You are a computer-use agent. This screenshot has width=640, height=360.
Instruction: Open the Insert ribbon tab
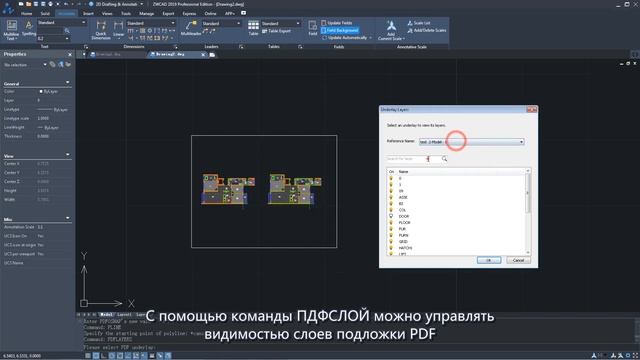[x=88, y=13]
